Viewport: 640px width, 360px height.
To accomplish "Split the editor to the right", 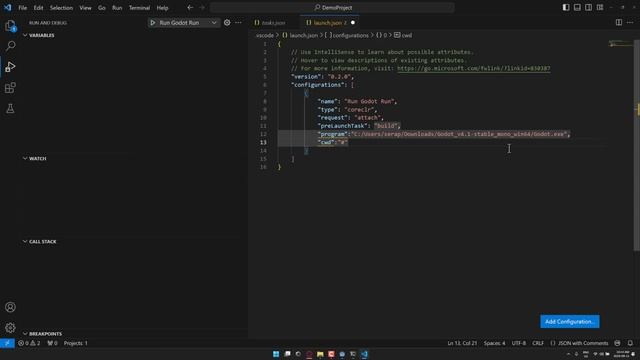I will (x=619, y=22).
